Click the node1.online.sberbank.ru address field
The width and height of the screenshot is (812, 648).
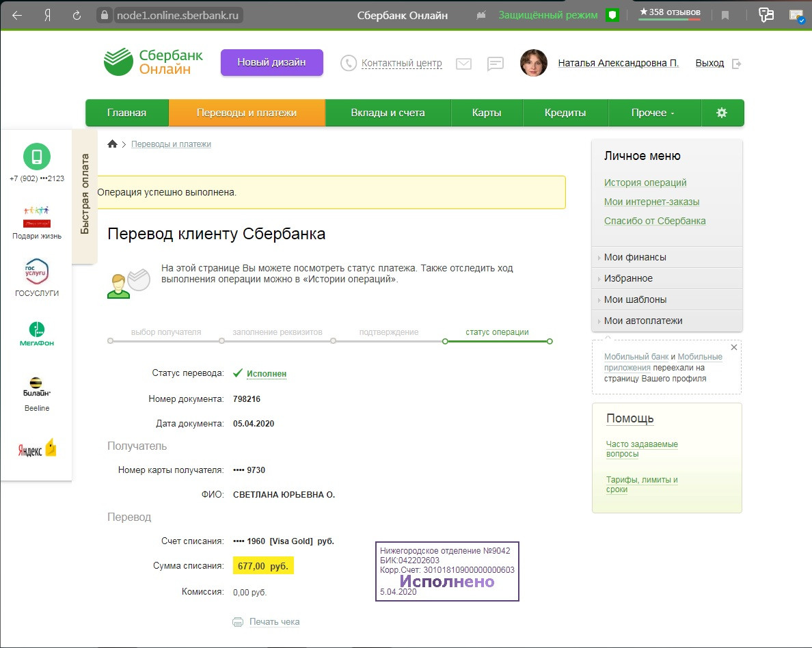click(178, 15)
